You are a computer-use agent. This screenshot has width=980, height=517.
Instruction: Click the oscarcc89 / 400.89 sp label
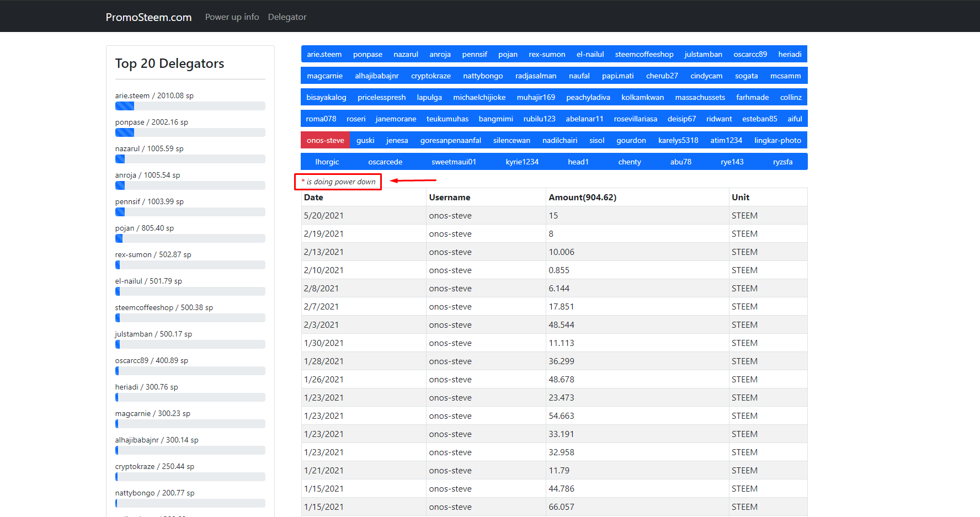point(151,360)
